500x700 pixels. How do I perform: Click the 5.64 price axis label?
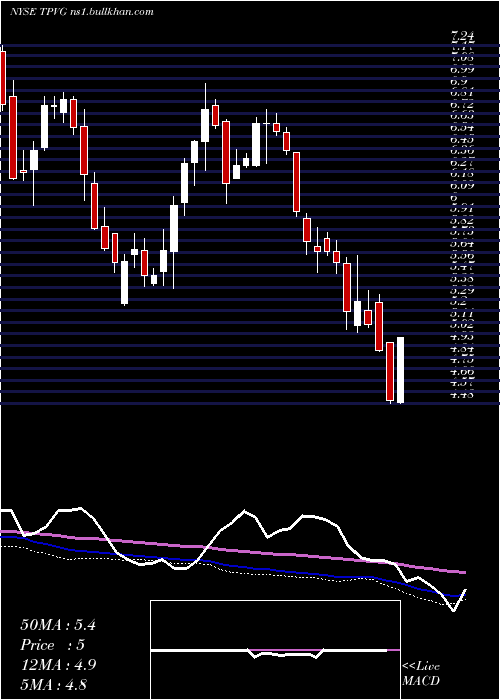pyautogui.click(x=462, y=244)
